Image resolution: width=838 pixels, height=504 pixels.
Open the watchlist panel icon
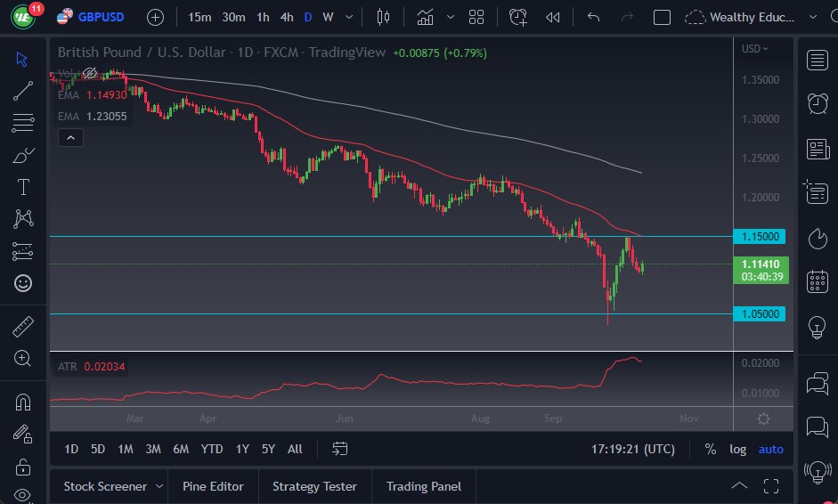(818, 60)
